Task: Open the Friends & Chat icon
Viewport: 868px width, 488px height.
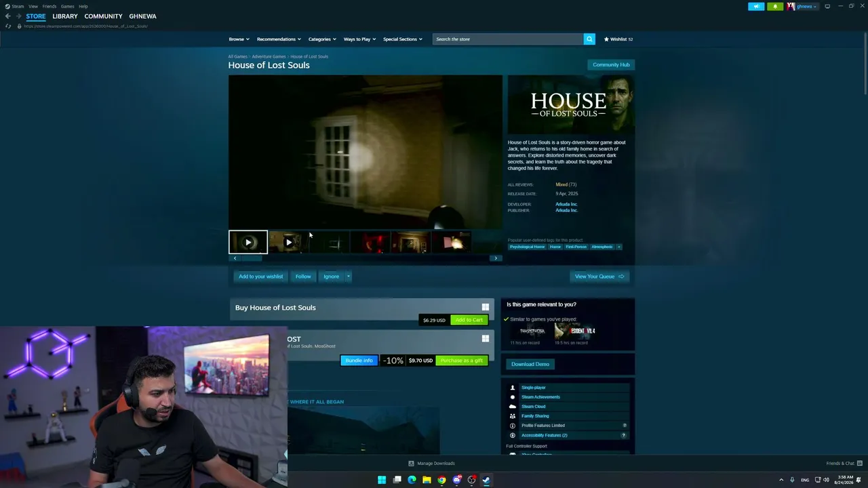Action: click(x=859, y=464)
